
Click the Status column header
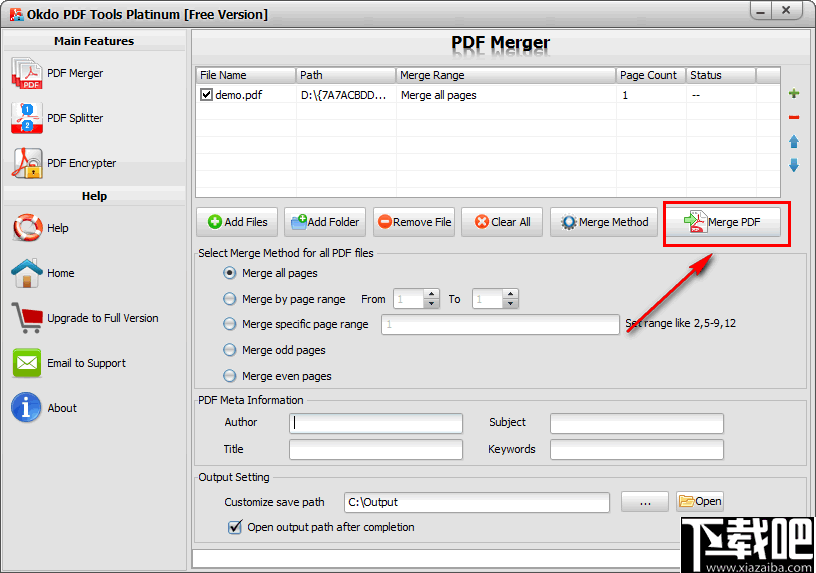click(721, 75)
